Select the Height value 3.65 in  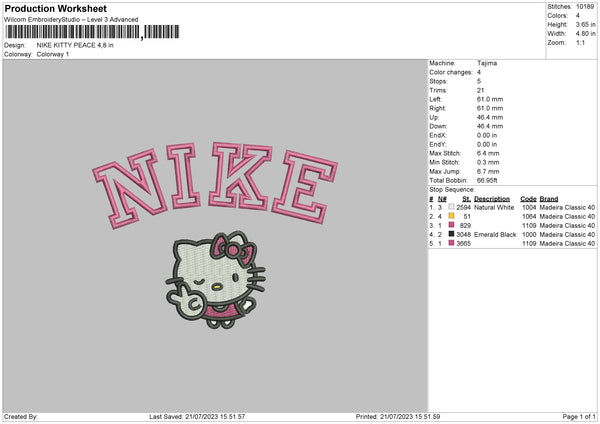[x=585, y=24]
